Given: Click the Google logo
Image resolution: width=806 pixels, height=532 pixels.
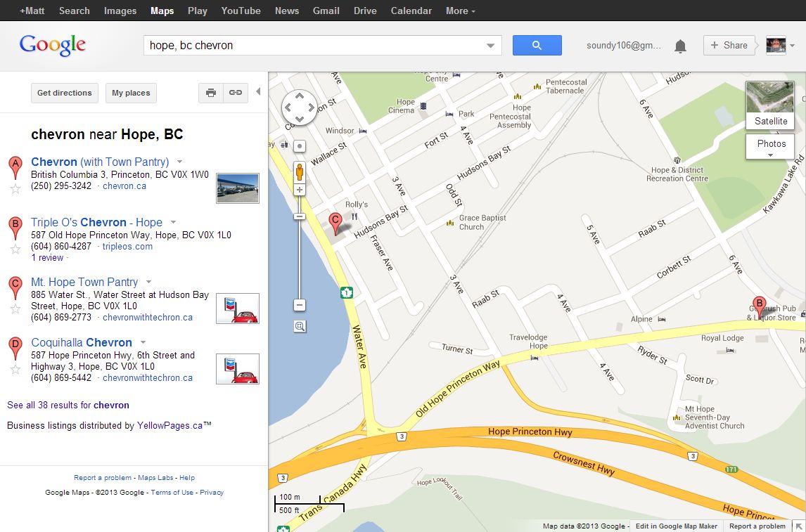Looking at the screenshot, I should (x=53, y=46).
